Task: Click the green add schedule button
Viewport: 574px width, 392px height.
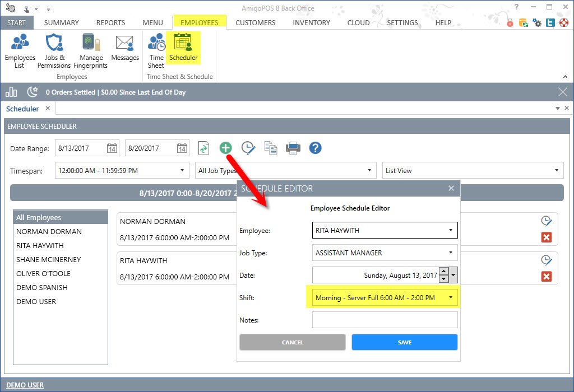Action: [x=225, y=148]
